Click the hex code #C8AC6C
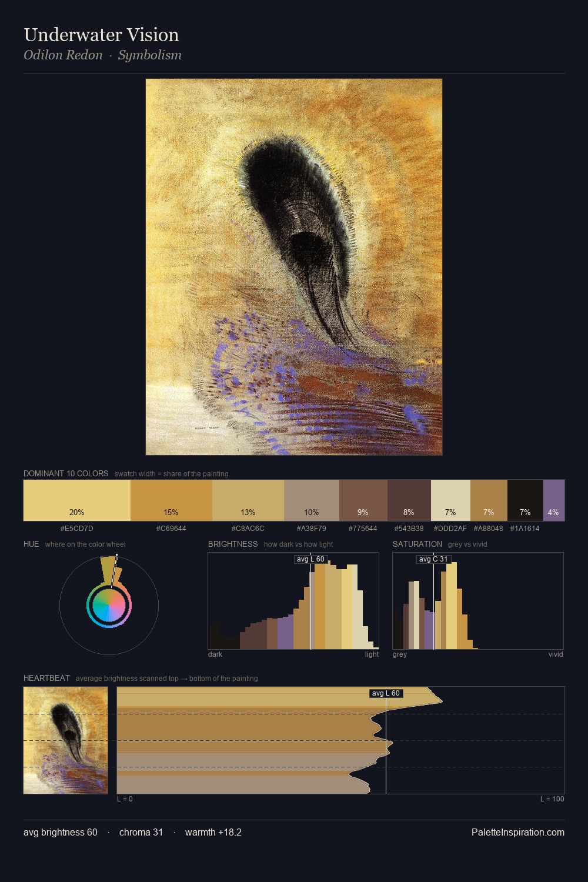The image size is (588, 882). 248,528
